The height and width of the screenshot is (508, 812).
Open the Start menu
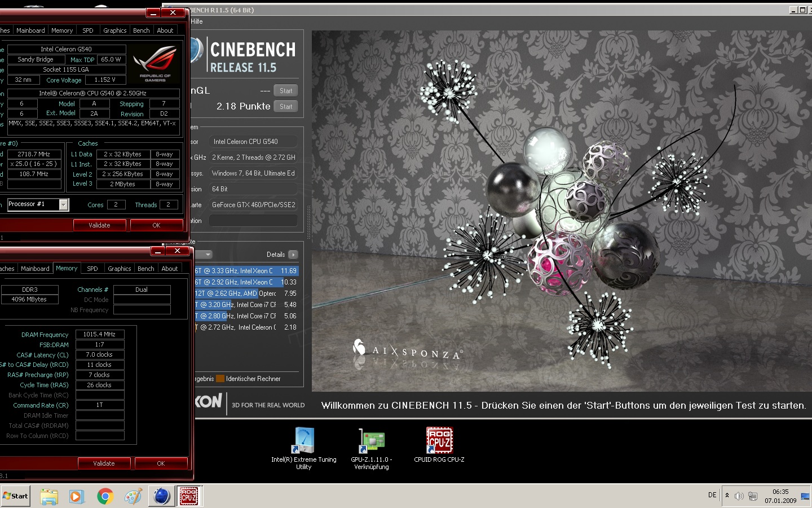15,496
